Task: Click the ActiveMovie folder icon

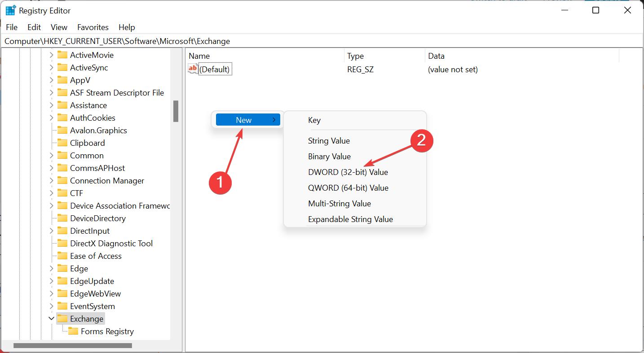Action: (62, 55)
